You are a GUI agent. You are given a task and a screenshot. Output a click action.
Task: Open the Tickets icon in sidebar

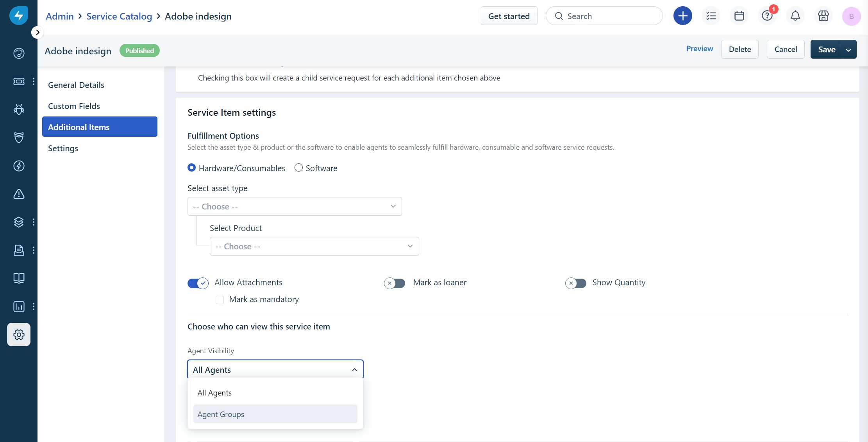click(x=19, y=81)
